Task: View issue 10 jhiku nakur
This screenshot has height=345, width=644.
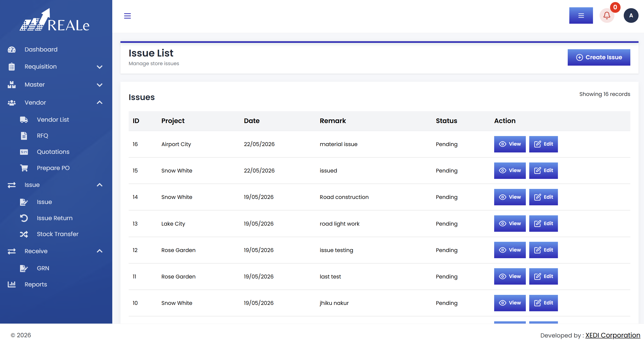Action: [510, 303]
